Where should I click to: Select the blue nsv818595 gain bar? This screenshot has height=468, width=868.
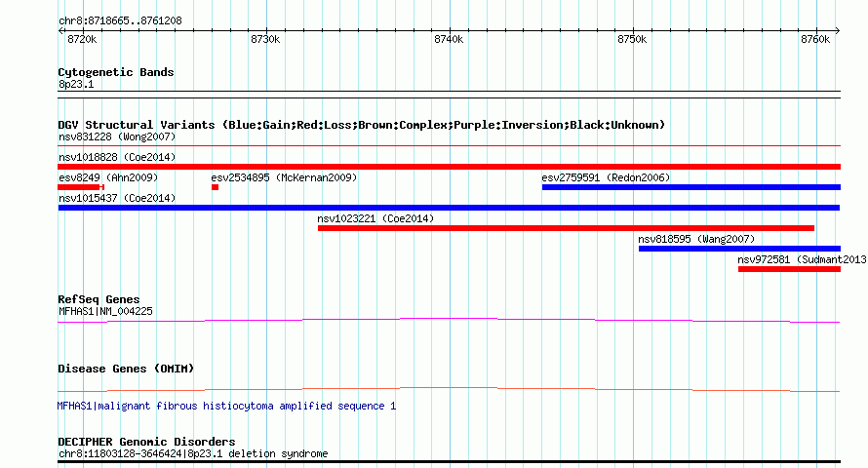click(x=739, y=249)
